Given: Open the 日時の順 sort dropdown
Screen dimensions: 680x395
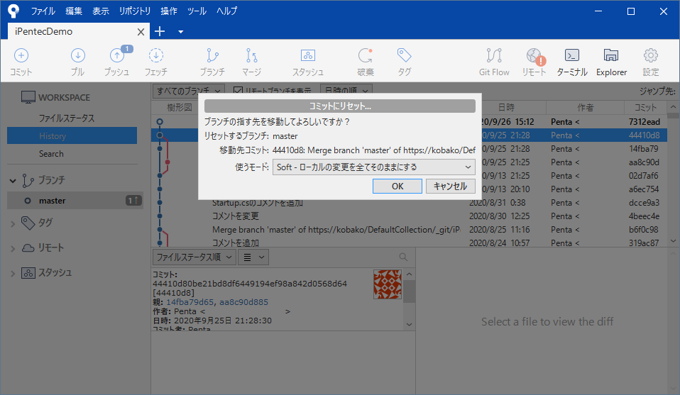Looking at the screenshot, I should click(x=346, y=90).
